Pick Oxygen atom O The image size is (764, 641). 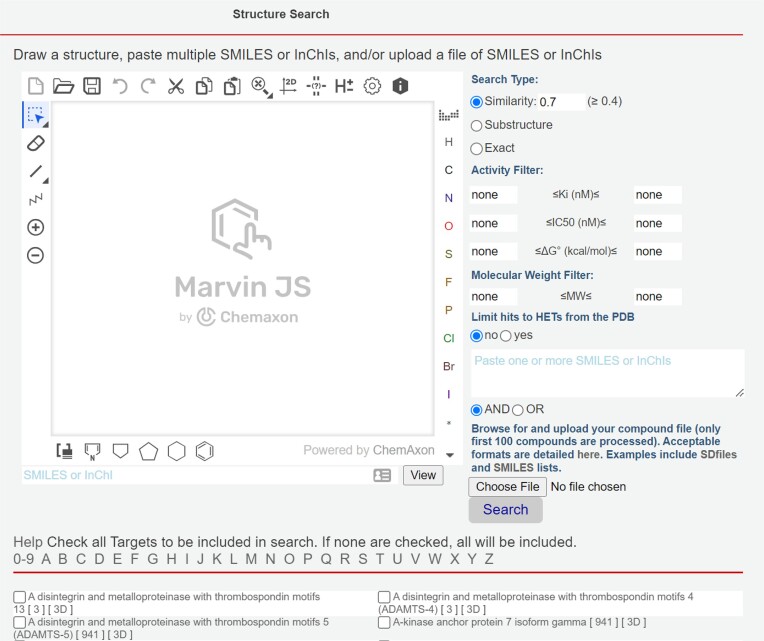click(x=449, y=226)
